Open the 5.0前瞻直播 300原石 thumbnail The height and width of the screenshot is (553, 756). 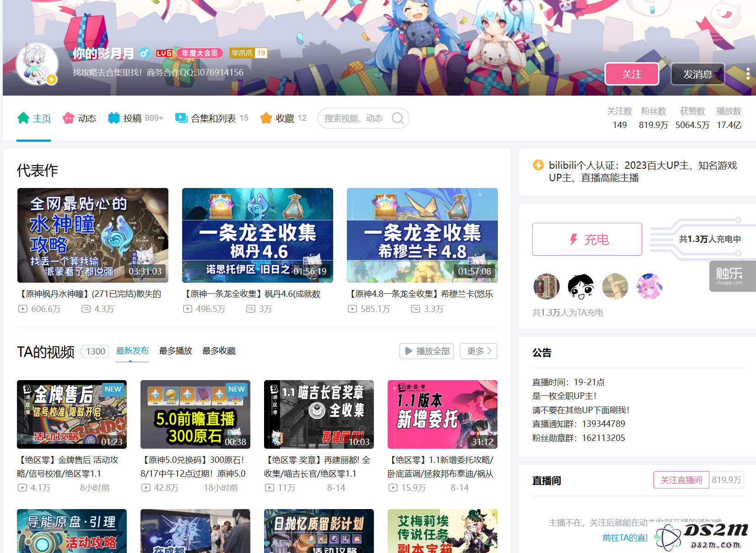[x=195, y=414]
